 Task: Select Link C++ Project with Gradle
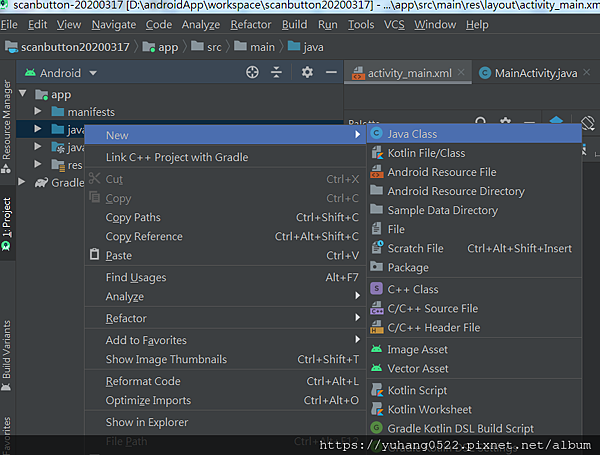(x=225, y=157)
